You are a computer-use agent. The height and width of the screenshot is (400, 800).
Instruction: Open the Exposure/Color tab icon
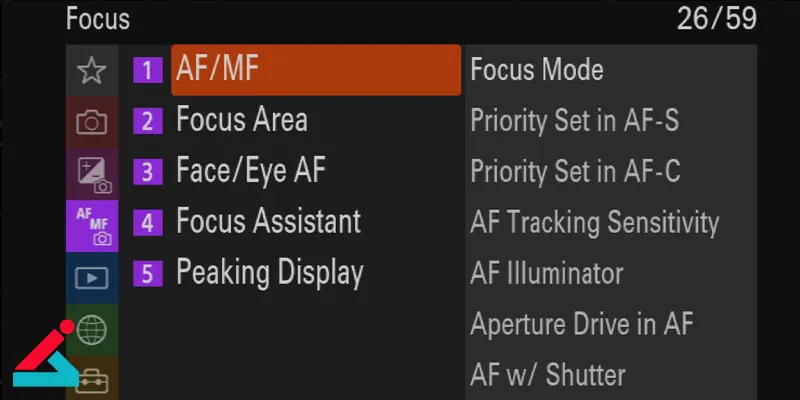(92, 173)
